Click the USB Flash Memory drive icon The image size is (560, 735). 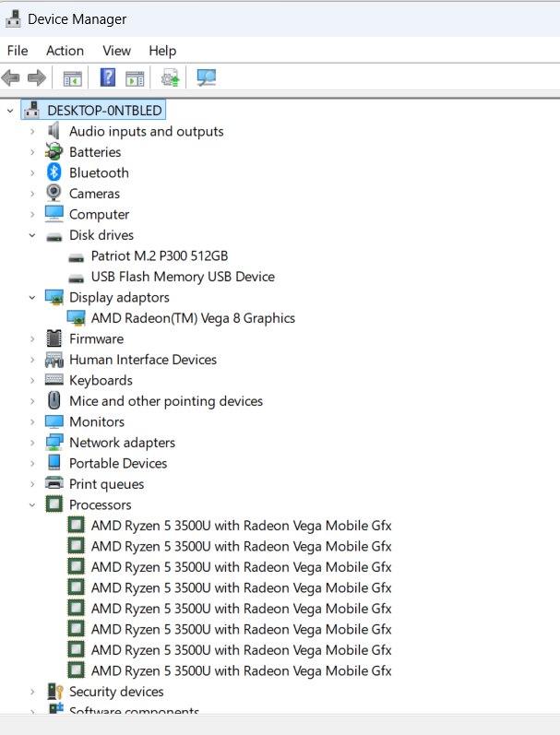(76, 279)
